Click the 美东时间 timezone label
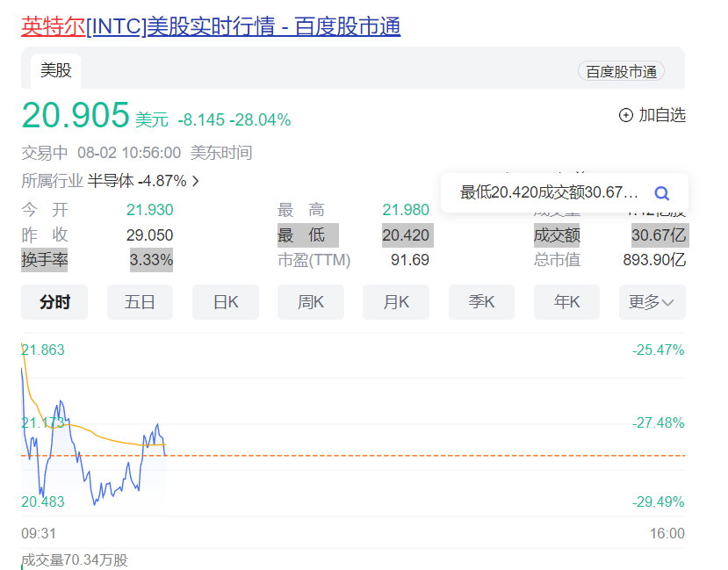This screenshot has height=570, width=728. [x=221, y=153]
